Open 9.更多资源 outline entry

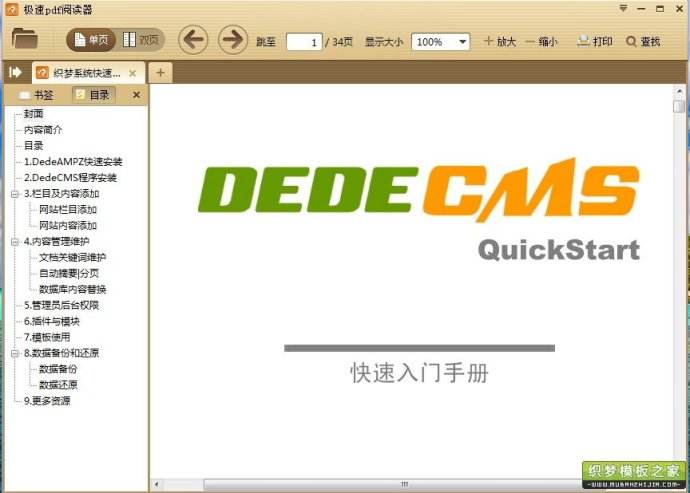click(x=47, y=401)
